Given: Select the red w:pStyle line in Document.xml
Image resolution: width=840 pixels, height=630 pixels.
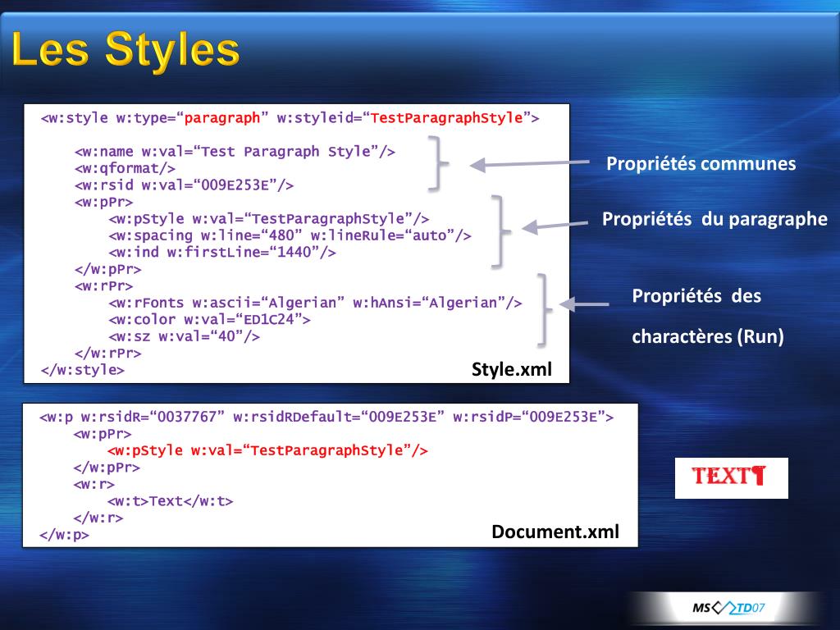Looking at the screenshot, I should 267,450.
